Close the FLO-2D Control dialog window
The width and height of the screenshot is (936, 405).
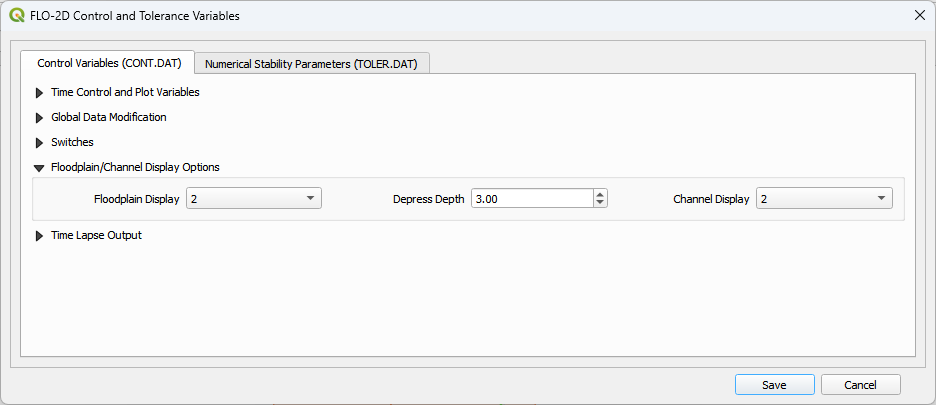(919, 16)
